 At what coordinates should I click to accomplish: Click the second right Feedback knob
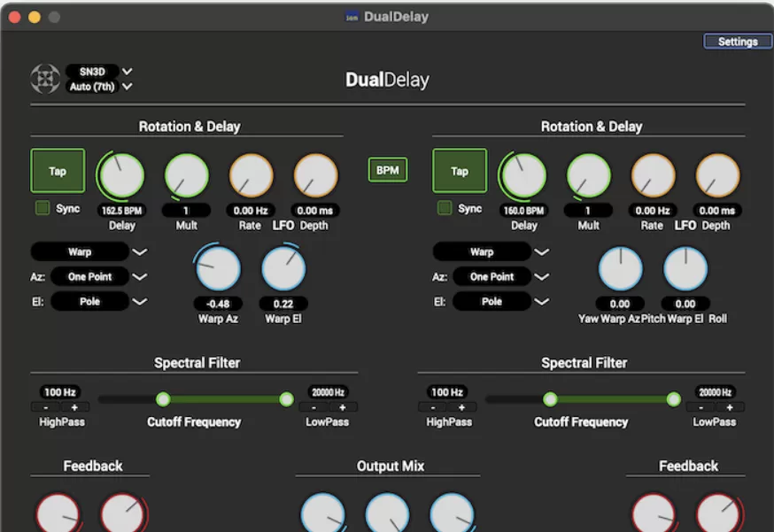point(719,513)
